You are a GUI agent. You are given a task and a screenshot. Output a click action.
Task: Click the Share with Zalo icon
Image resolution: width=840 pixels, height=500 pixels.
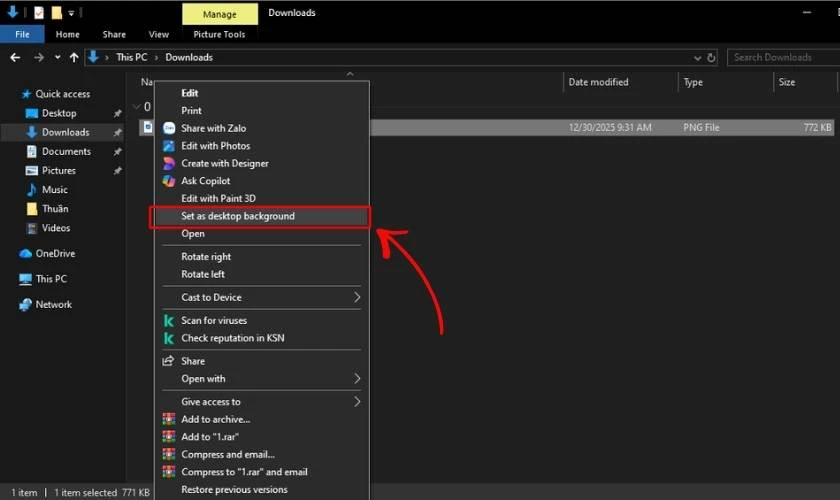(x=169, y=128)
